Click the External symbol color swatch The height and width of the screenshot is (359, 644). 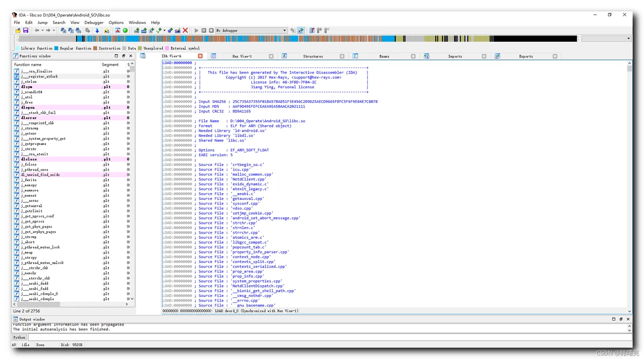[167, 48]
